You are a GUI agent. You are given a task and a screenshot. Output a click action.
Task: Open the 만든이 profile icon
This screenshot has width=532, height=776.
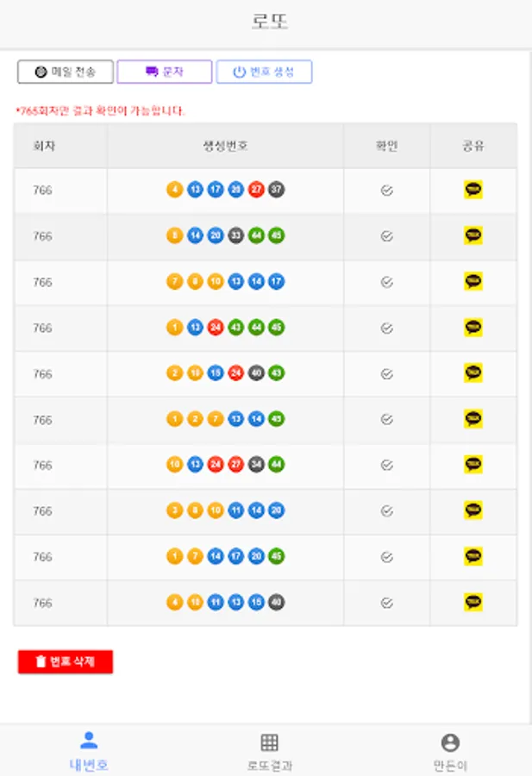(450, 742)
